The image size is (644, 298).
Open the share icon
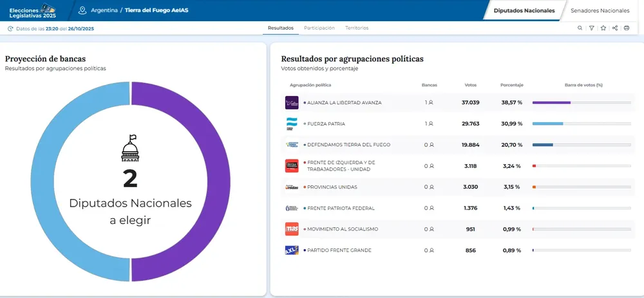point(615,28)
